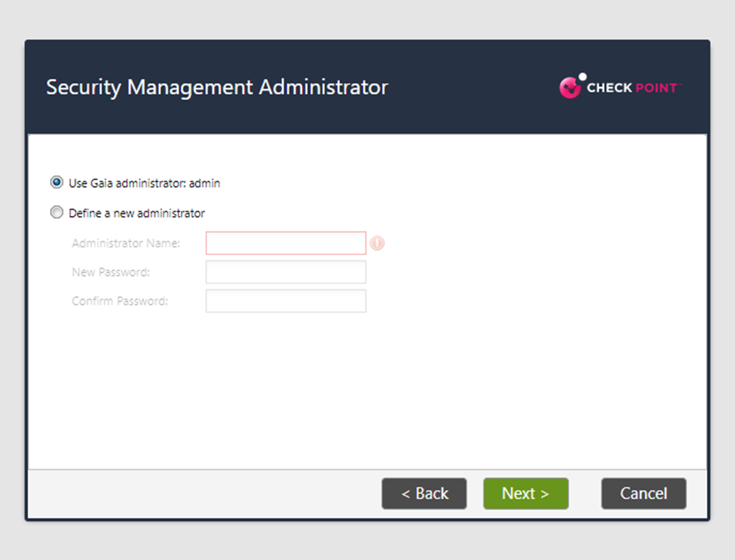This screenshot has height=560, width=735.
Task: Click the 'New Password:' field label
Action: (110, 272)
